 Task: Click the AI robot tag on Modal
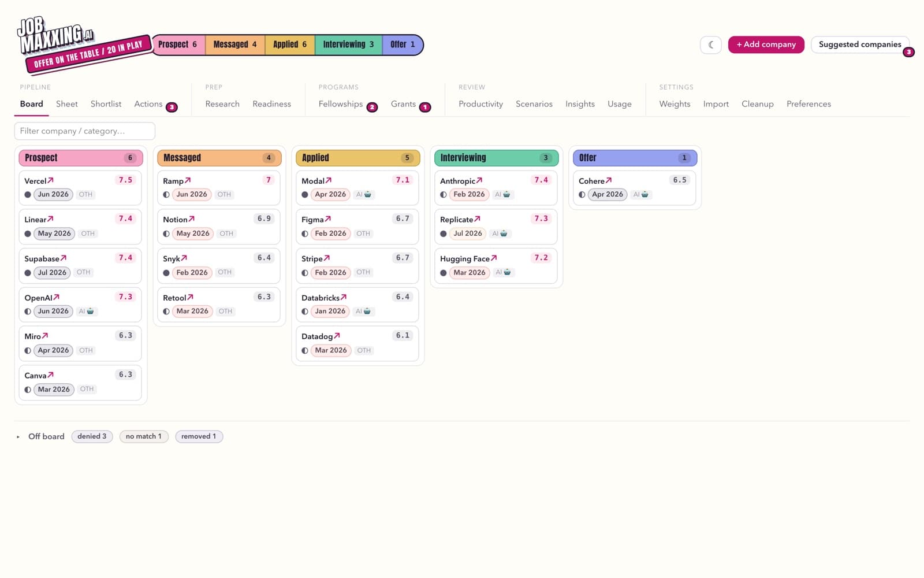point(364,195)
